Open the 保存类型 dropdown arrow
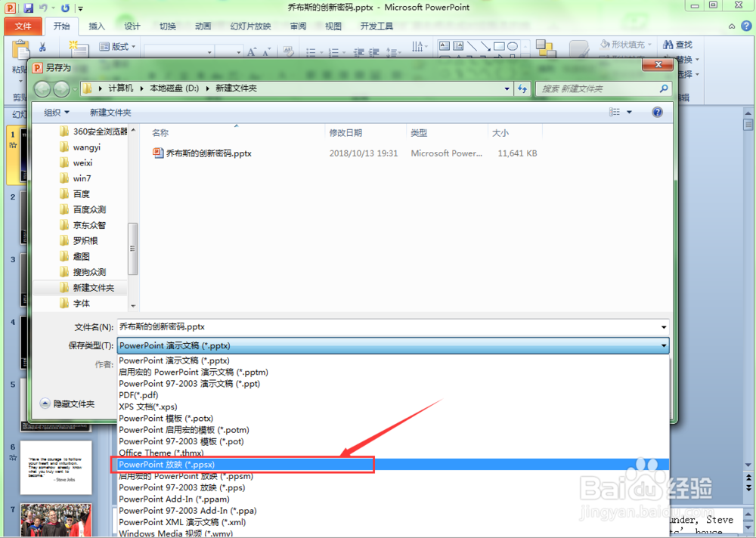Image resolution: width=756 pixels, height=538 pixels. pos(664,345)
